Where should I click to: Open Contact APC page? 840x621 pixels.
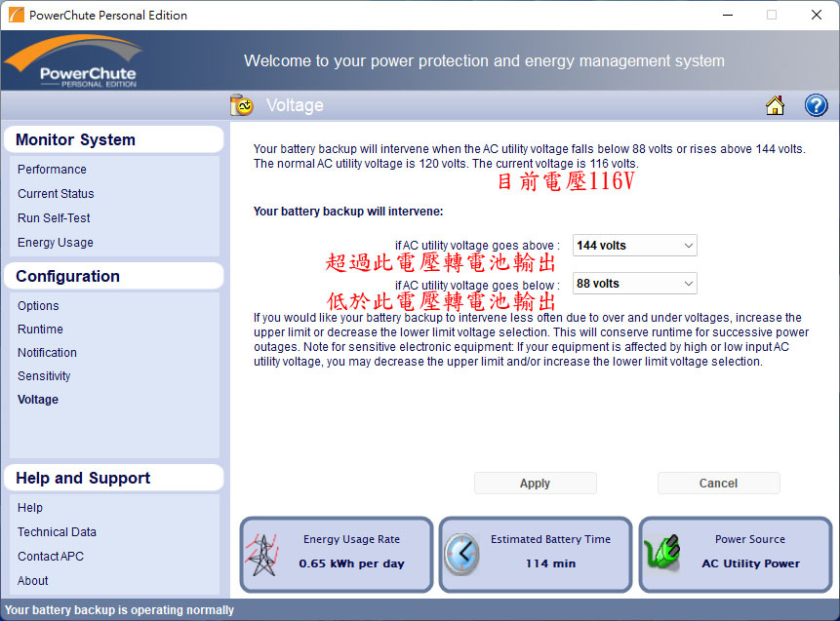(51, 557)
